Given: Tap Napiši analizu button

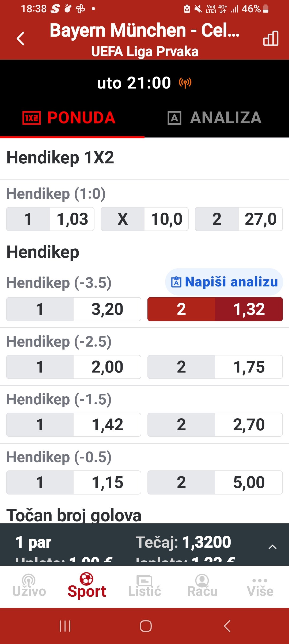Looking at the screenshot, I should [x=224, y=282].
